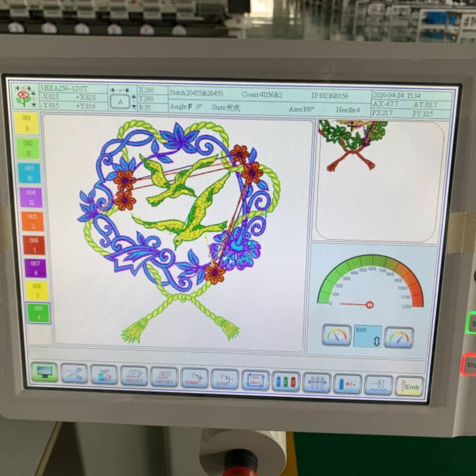
Task: Click the Y 260 scale value
Action: pos(146,99)
